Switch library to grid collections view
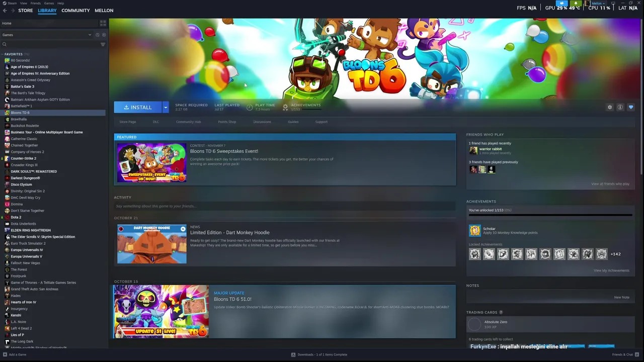 coord(103,23)
